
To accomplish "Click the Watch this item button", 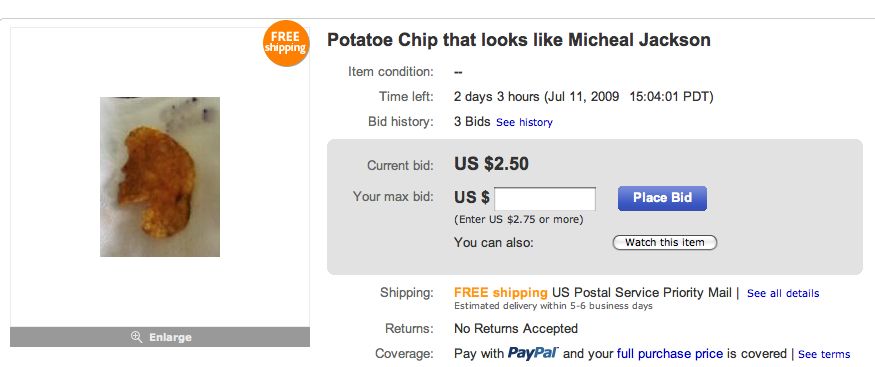I will coord(665,242).
